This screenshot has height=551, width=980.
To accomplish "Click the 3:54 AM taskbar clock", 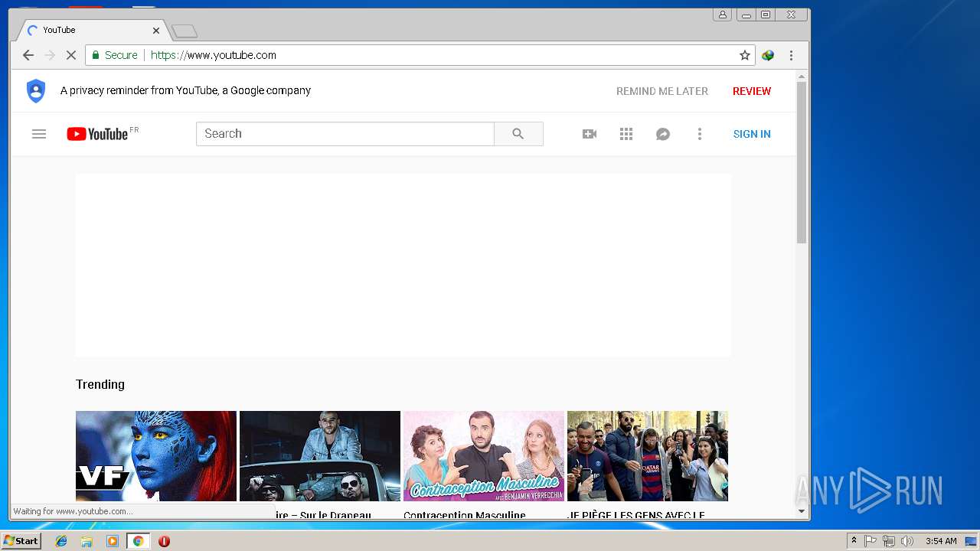I will pos(941,541).
